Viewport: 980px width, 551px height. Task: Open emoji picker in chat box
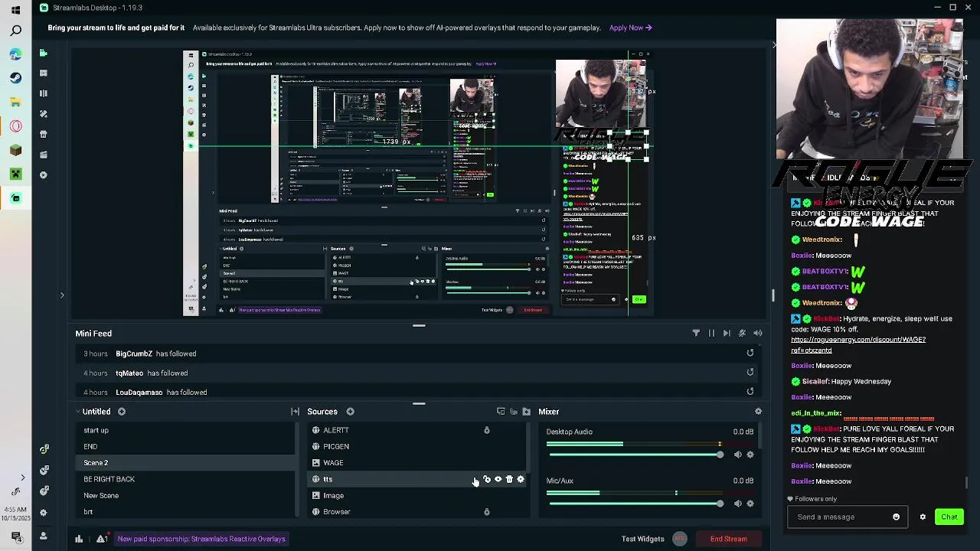896,517
